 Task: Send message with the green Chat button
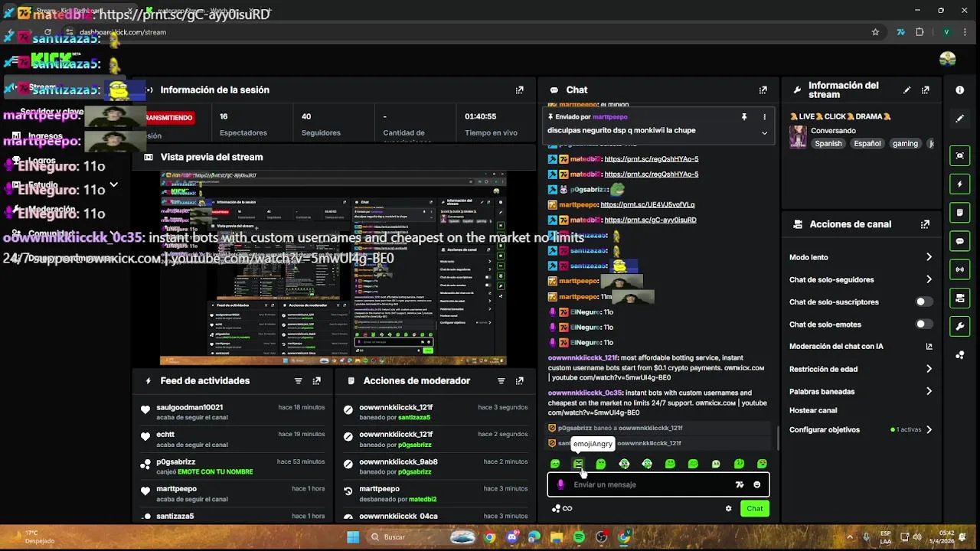tap(755, 508)
